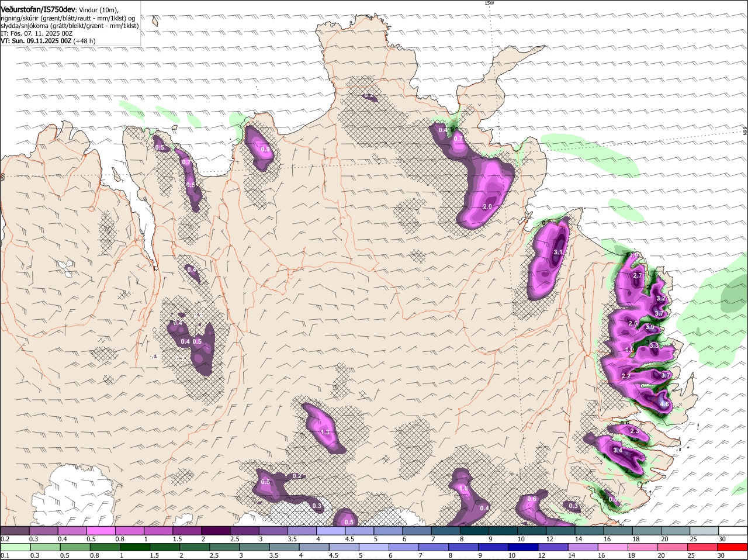Pick the 2–2.5 green rain legend swatch
748x560 pixels.
195,547
